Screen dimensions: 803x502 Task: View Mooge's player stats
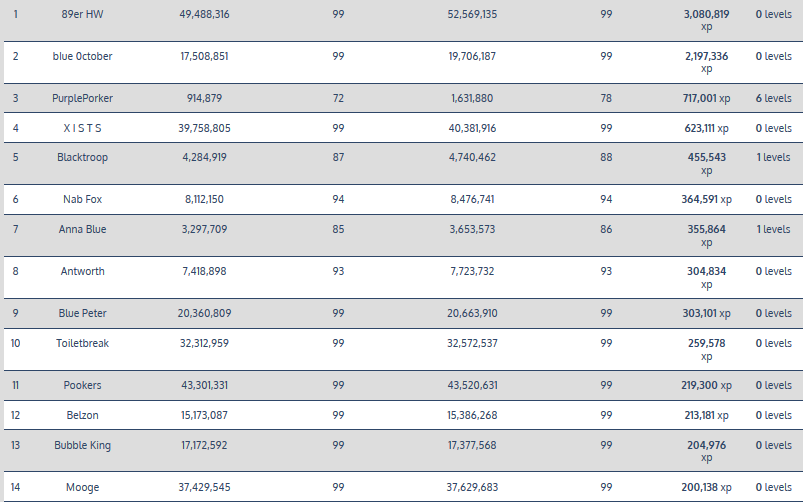[82, 487]
